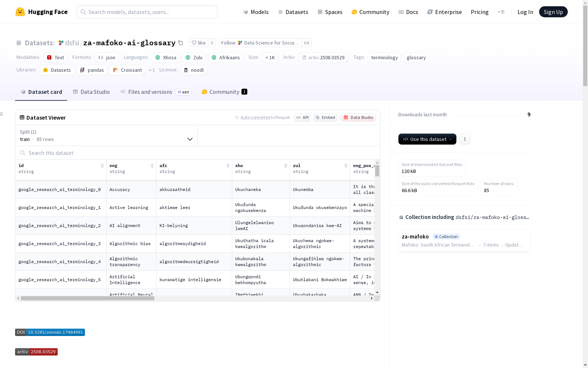588x368 pixels.
Task: Click the arXiv 2508.03529 badge
Action: [x=36, y=352]
